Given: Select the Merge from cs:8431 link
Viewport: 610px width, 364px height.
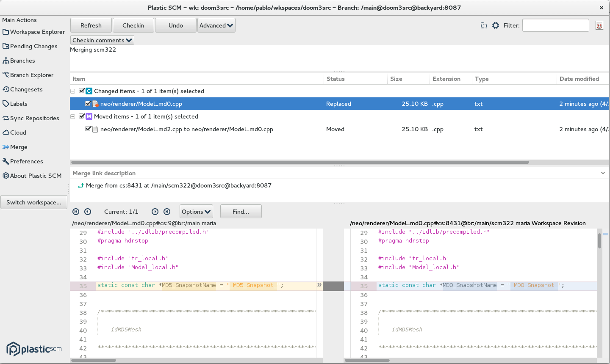Looking at the screenshot, I should pyautogui.click(x=179, y=185).
